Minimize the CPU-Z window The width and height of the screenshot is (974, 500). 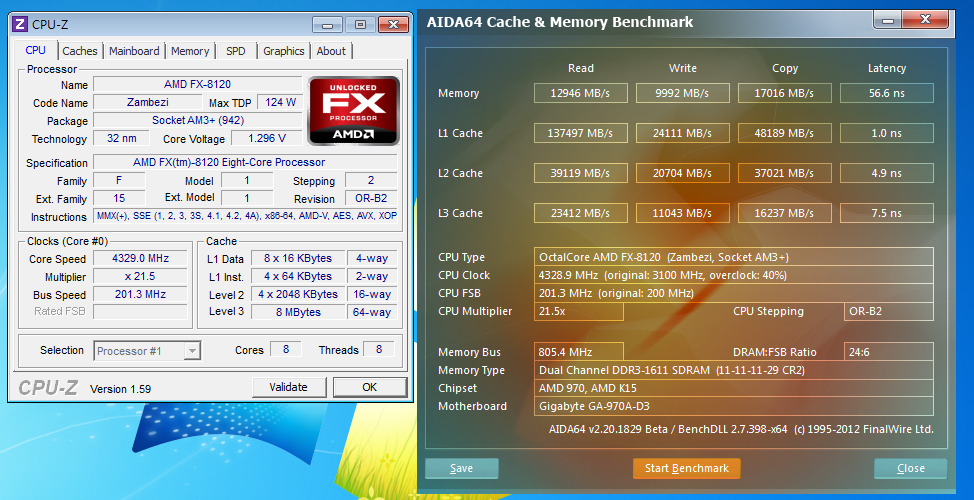pyautogui.click(x=327, y=25)
